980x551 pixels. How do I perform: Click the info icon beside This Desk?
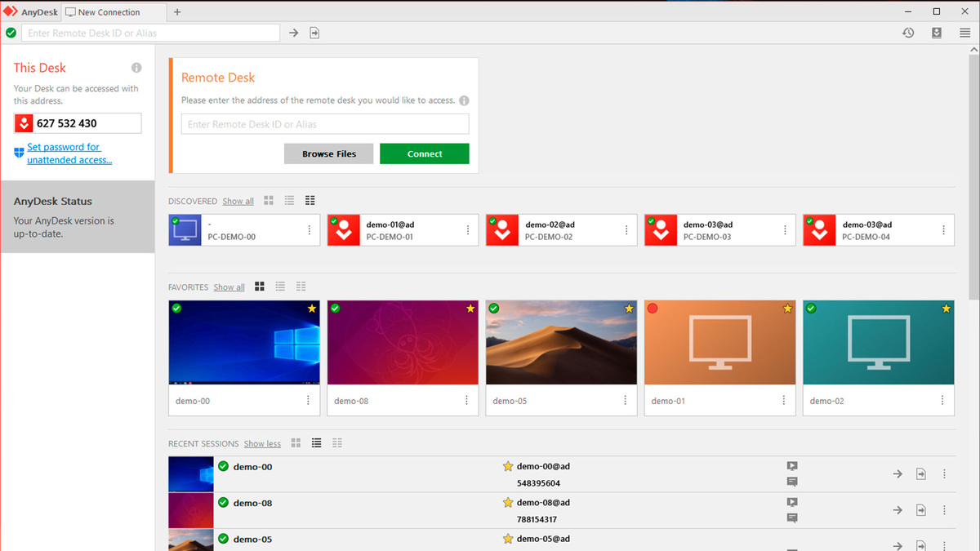[x=136, y=68]
